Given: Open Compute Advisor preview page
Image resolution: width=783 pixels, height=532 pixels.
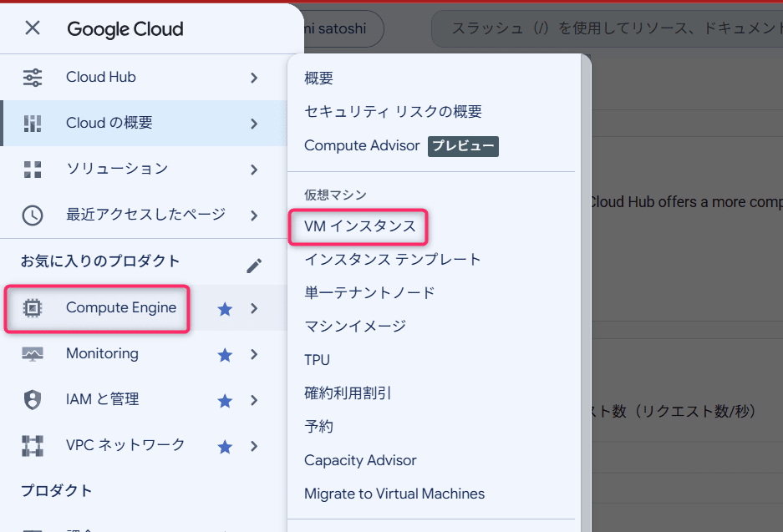Looking at the screenshot, I should click(x=362, y=145).
